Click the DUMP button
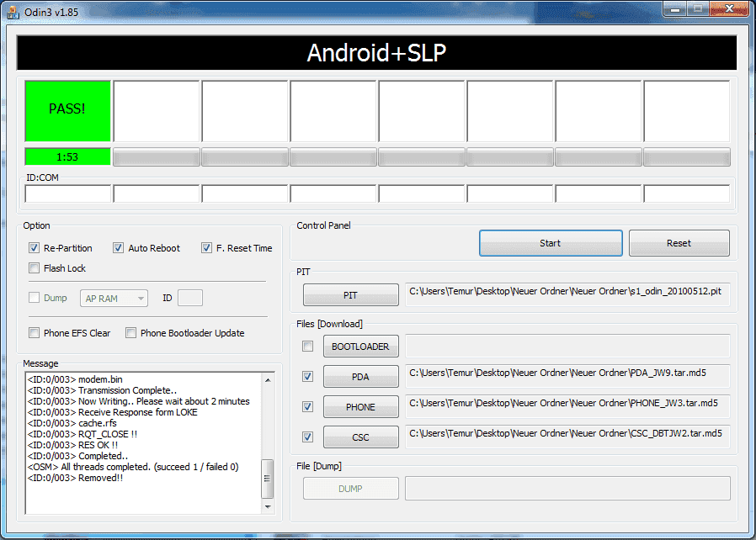This screenshot has height=540, width=756. tap(350, 489)
